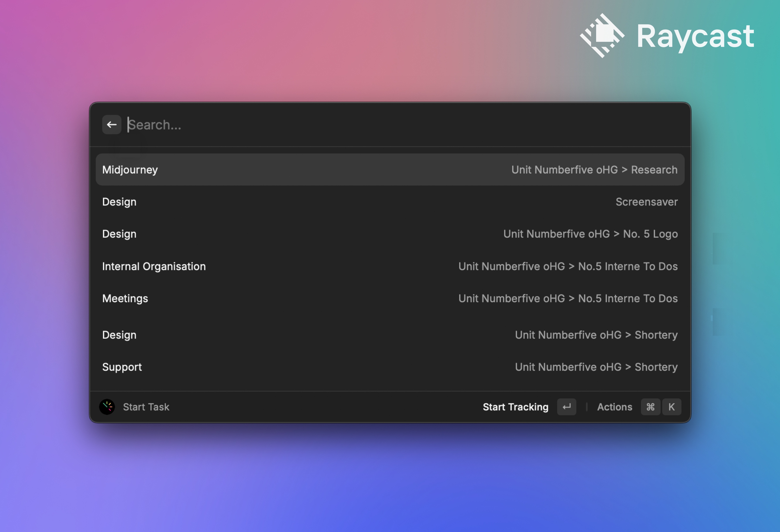Choose the Internal Organisation task
The height and width of the screenshot is (532, 780).
[x=390, y=266]
